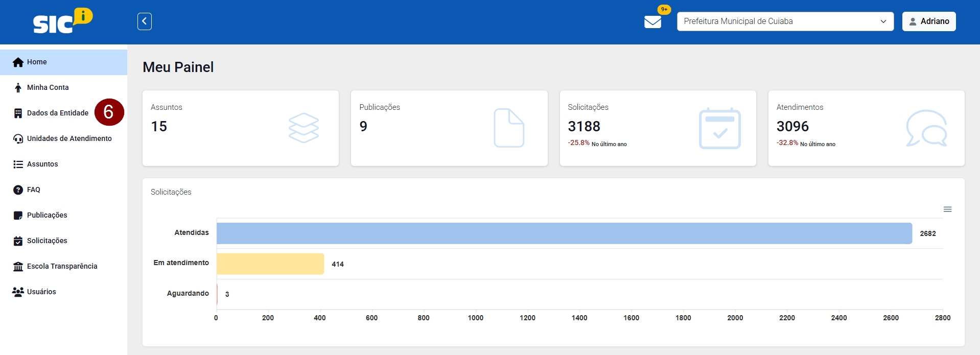Click the Publicações note icon in sidebar
Viewport: 980px width, 355px height.
(x=18, y=215)
